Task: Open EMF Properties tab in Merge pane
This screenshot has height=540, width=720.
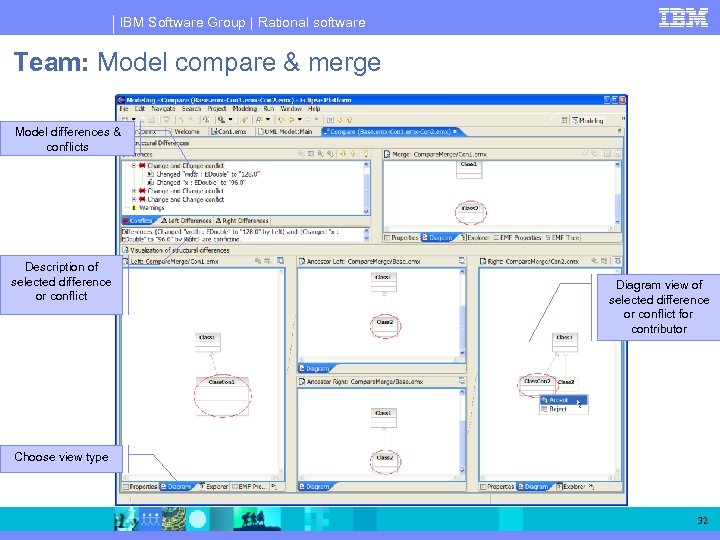Action: 517,238
